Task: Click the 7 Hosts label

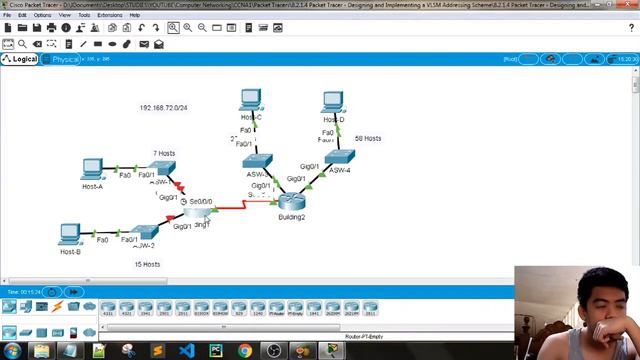Action: pos(164,153)
